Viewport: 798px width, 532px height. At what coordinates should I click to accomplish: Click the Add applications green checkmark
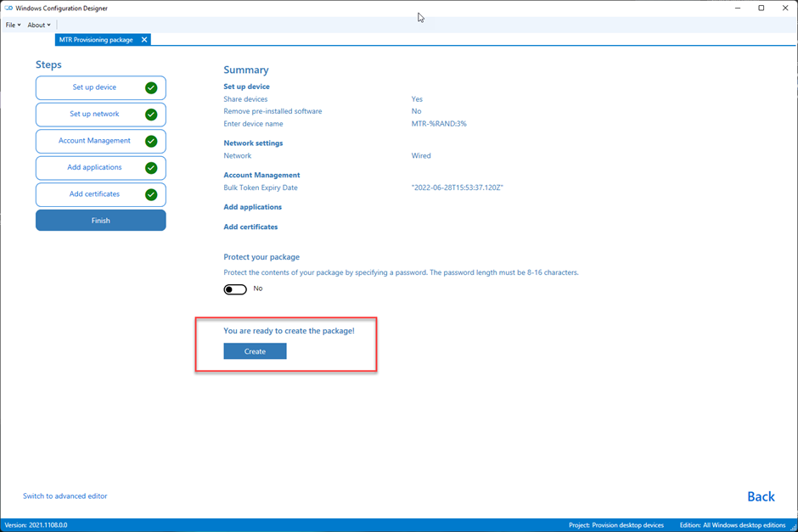[x=151, y=168]
